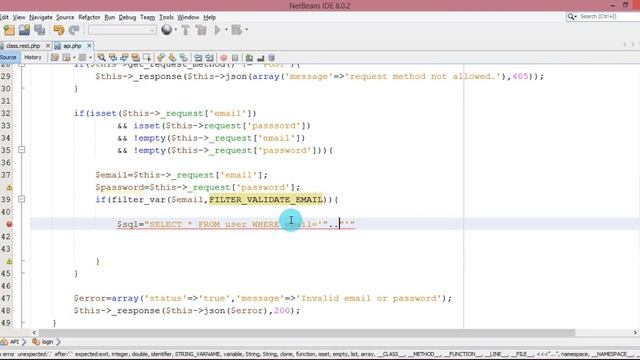This screenshot has height=360, width=640.
Task: Open the Run menu
Action: [x=109, y=17]
